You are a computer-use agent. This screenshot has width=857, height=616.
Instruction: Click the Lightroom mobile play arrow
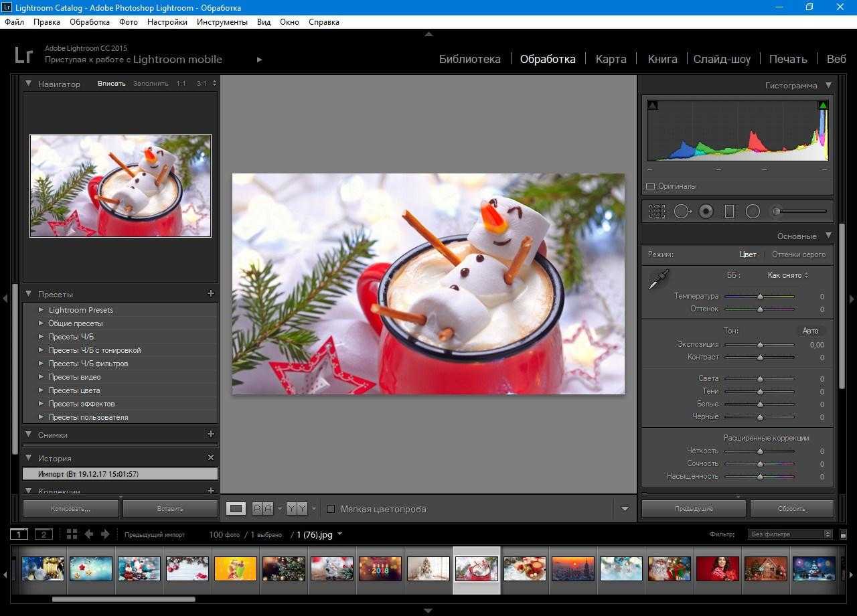click(x=259, y=60)
